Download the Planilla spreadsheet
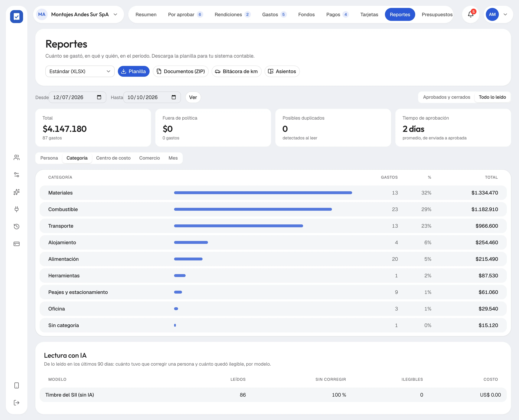Screen dimensions: 519x420 [134, 71]
